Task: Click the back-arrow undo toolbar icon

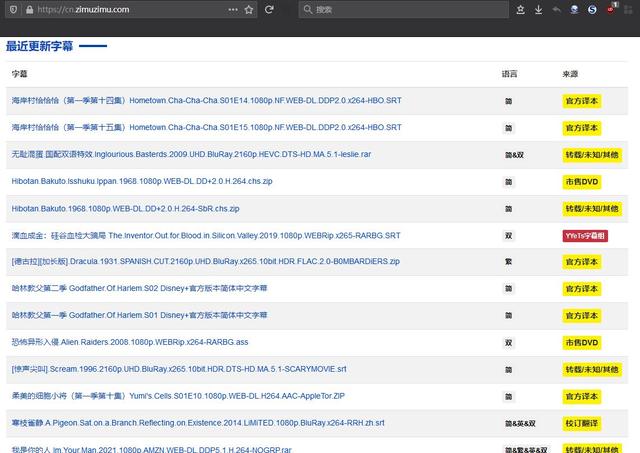Action: [557, 9]
